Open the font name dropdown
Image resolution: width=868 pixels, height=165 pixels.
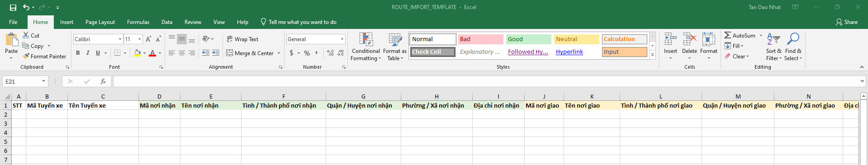[x=120, y=39]
